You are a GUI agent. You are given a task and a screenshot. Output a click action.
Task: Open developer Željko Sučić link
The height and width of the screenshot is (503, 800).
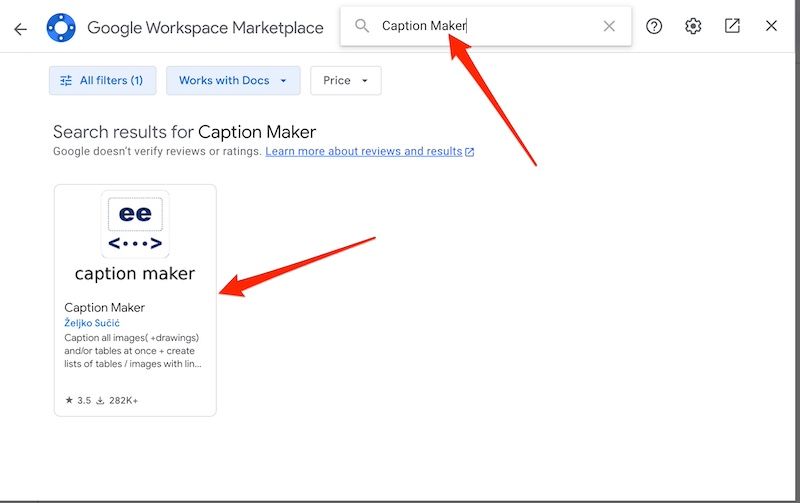(x=92, y=323)
